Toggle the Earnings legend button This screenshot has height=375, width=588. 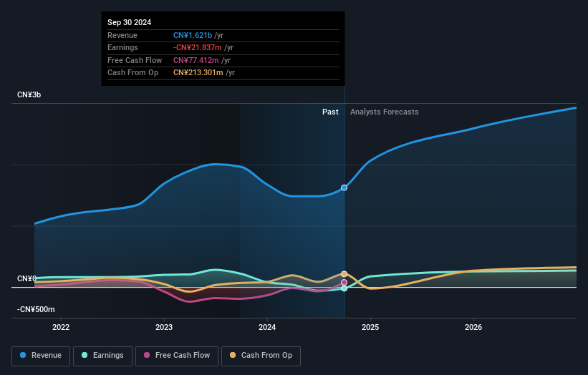pyautogui.click(x=102, y=356)
